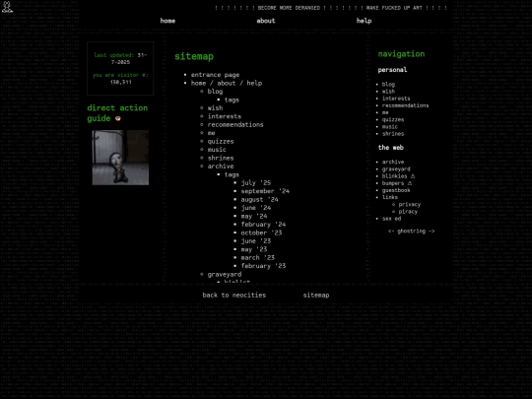The width and height of the screenshot is (532, 399).
Task: Click the BECOME MORE DERANGED marquee text
Action: [x=289, y=8]
